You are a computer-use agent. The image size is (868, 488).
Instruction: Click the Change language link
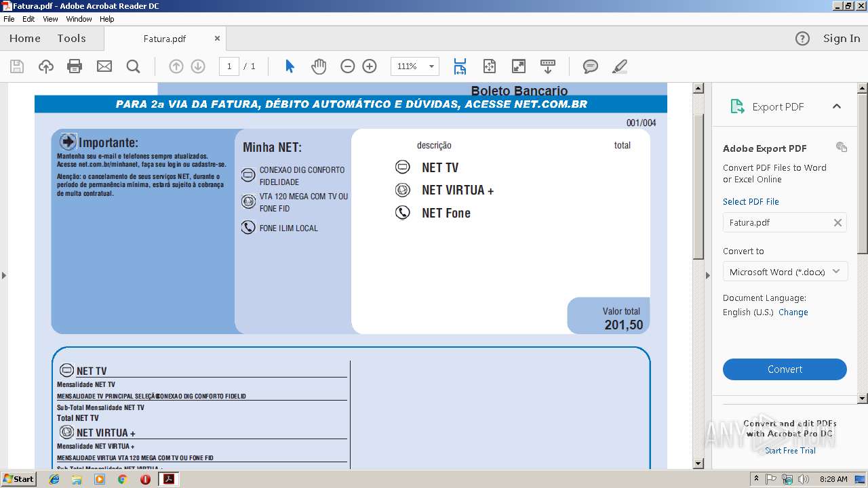793,312
